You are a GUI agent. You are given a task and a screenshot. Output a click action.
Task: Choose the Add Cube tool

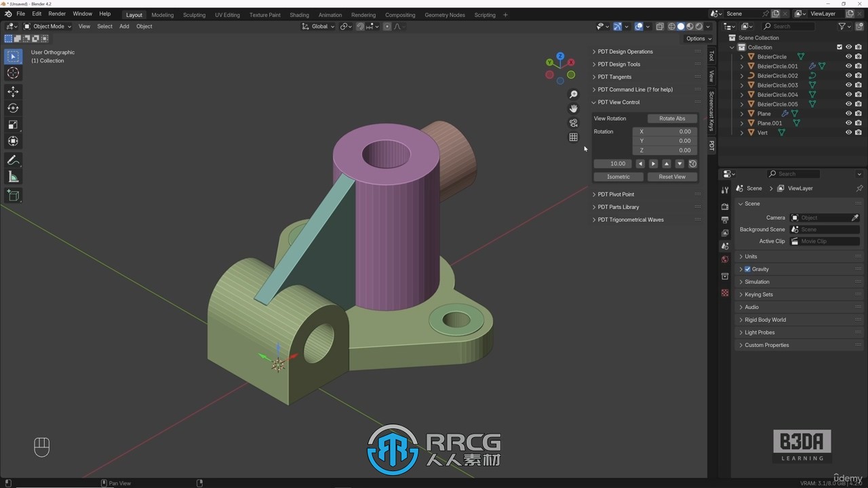pos(13,195)
